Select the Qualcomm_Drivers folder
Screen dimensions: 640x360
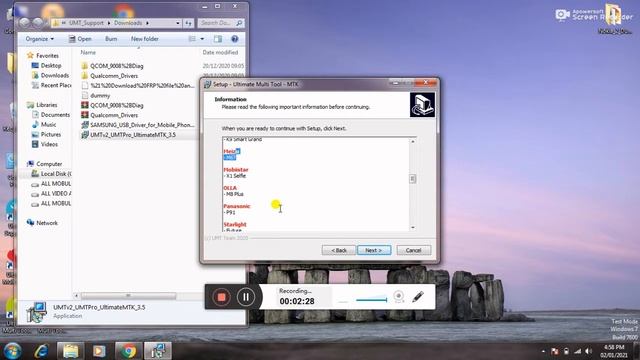[114, 76]
